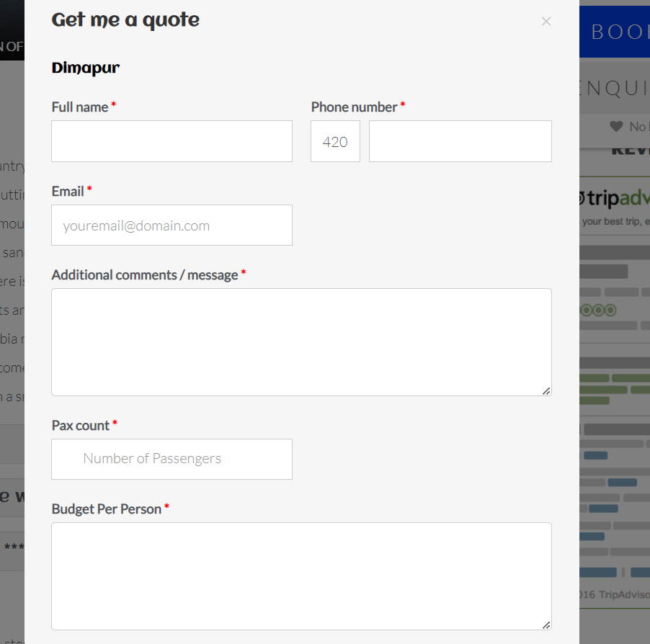Click the Additional comments resize handle

(546, 390)
